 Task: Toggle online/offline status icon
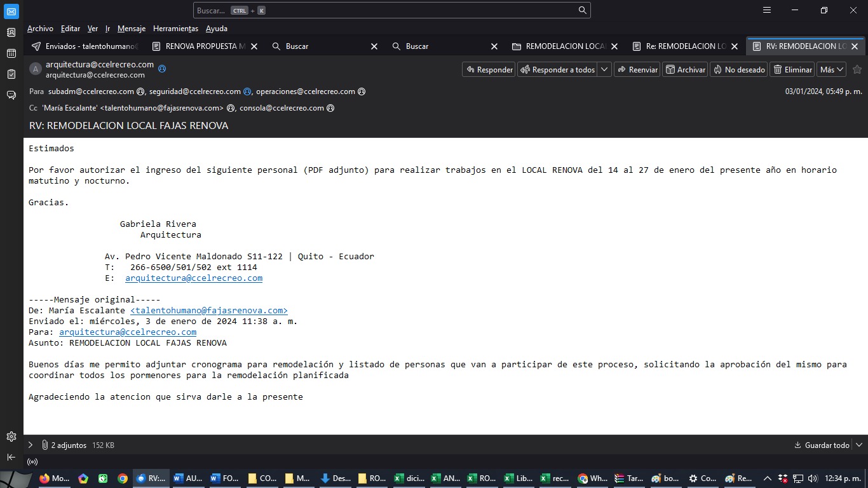click(32, 462)
